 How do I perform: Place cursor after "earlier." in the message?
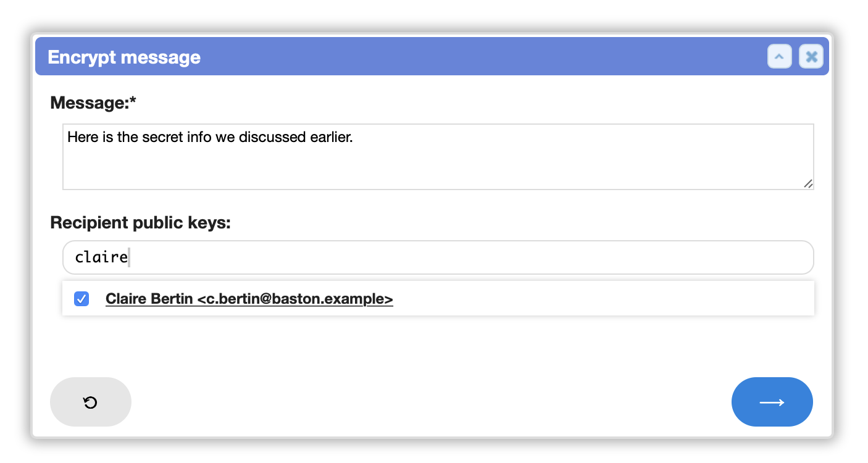[x=354, y=137]
